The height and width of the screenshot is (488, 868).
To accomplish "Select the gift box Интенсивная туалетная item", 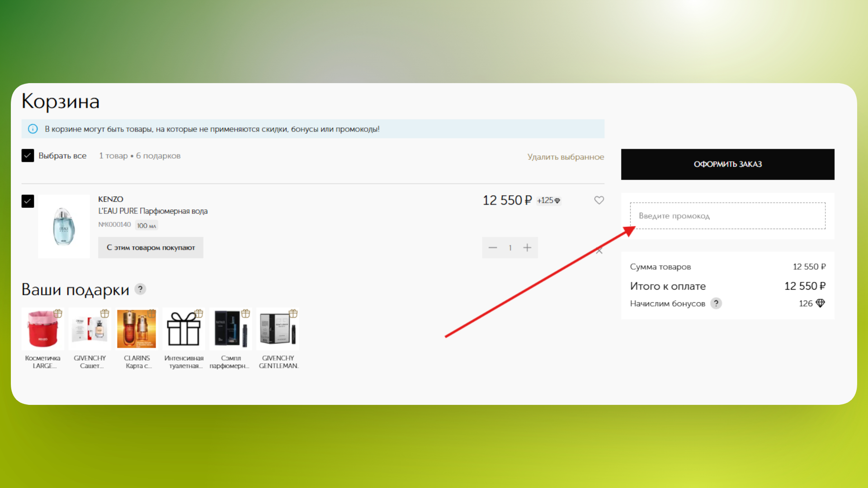I will click(184, 329).
